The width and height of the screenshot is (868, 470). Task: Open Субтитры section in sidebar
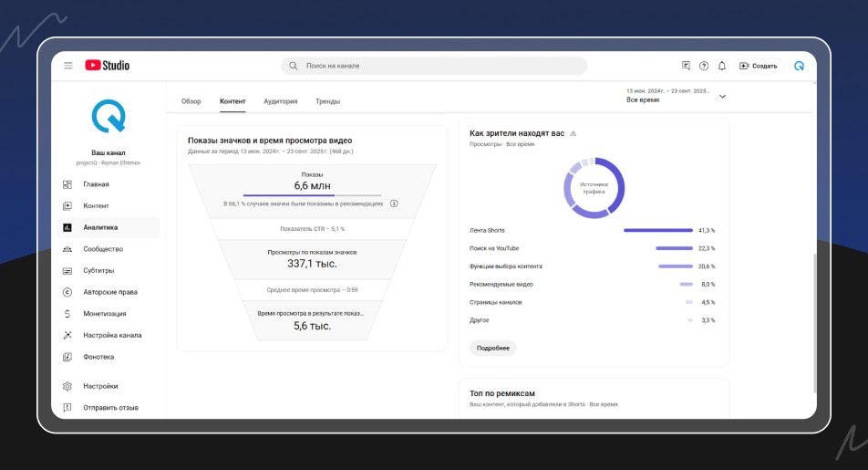[x=98, y=270]
